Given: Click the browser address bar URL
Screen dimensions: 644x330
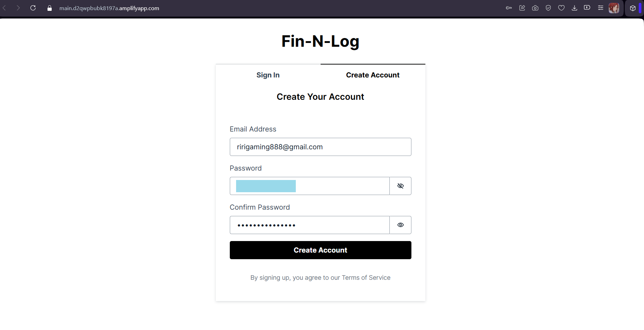Looking at the screenshot, I should (x=109, y=8).
